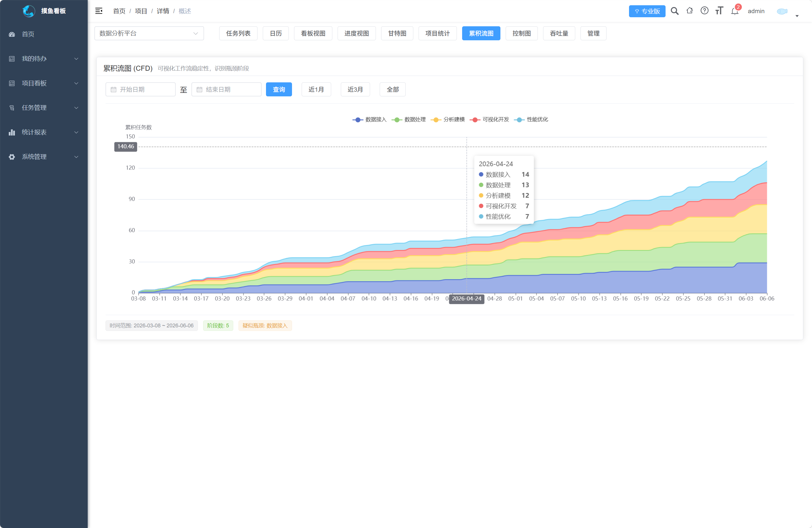The image size is (812, 528).
Task: Switch to the 看板视图 tab
Action: click(x=313, y=33)
